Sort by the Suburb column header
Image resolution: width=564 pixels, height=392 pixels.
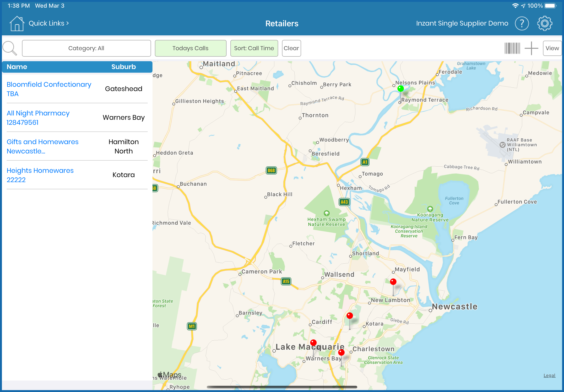pyautogui.click(x=124, y=67)
